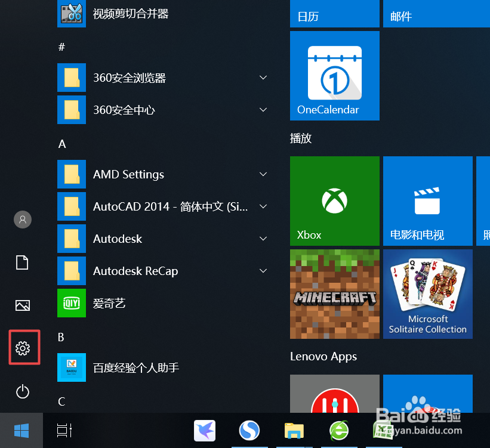
Task: Launch the bird app on taskbar
Action: point(204,431)
